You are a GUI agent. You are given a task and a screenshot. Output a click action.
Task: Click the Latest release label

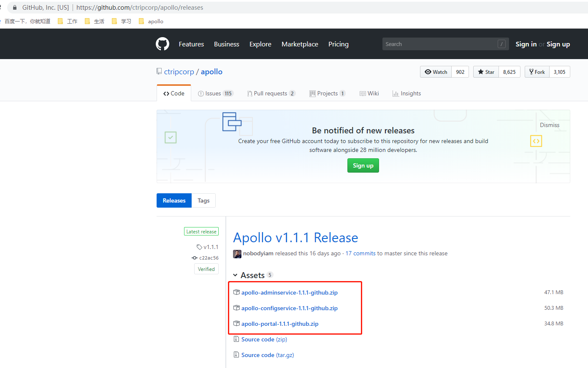(x=201, y=231)
